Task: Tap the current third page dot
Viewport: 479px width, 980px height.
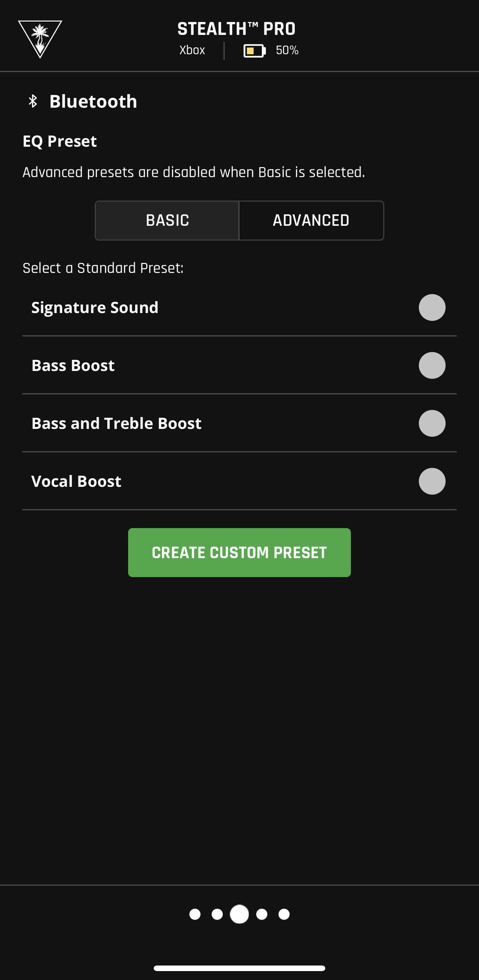Action: pyautogui.click(x=239, y=914)
